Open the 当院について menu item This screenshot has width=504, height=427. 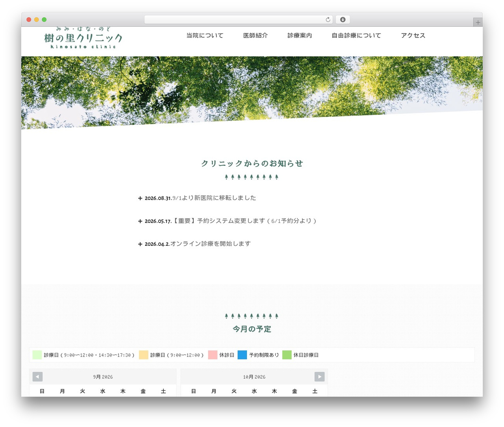point(205,35)
